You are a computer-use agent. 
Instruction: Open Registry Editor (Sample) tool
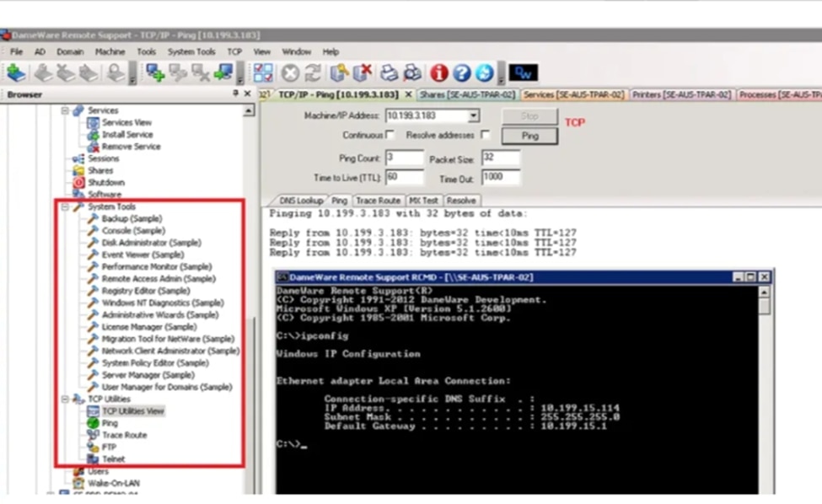point(146,291)
